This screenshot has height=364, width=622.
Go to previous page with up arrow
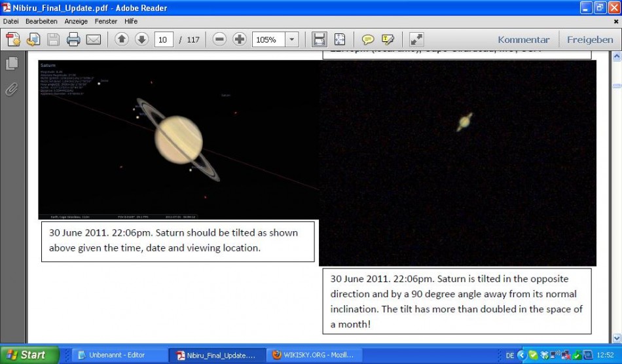(122, 39)
